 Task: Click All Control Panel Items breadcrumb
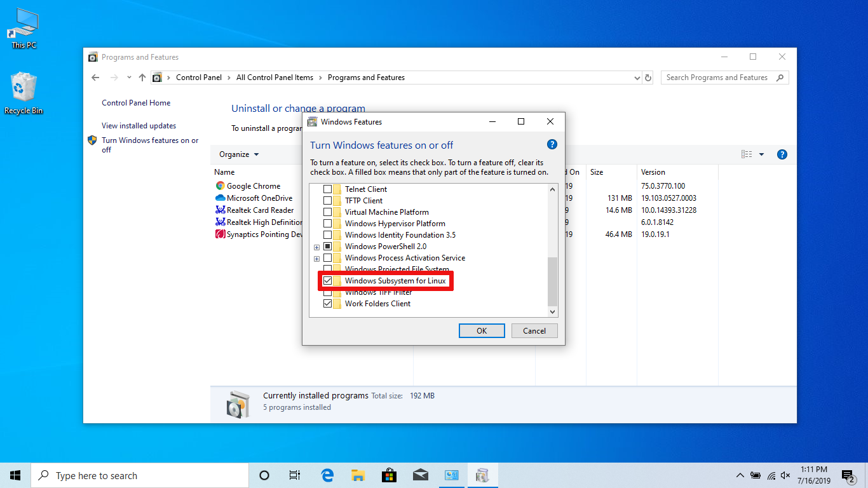pos(275,78)
